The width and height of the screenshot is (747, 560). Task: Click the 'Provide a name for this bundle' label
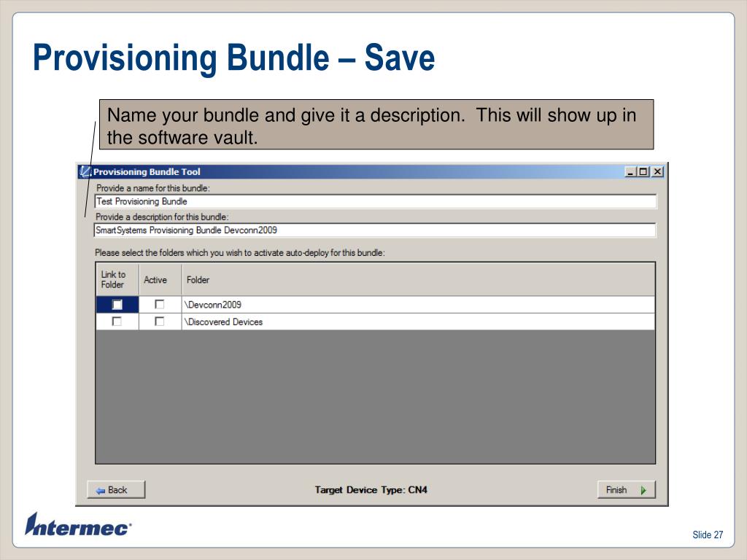[153, 188]
